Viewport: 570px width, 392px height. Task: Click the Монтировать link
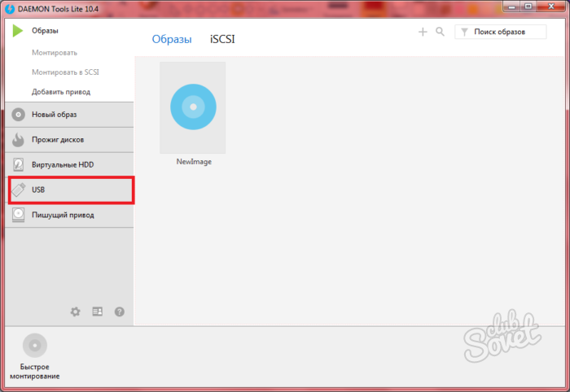point(55,53)
